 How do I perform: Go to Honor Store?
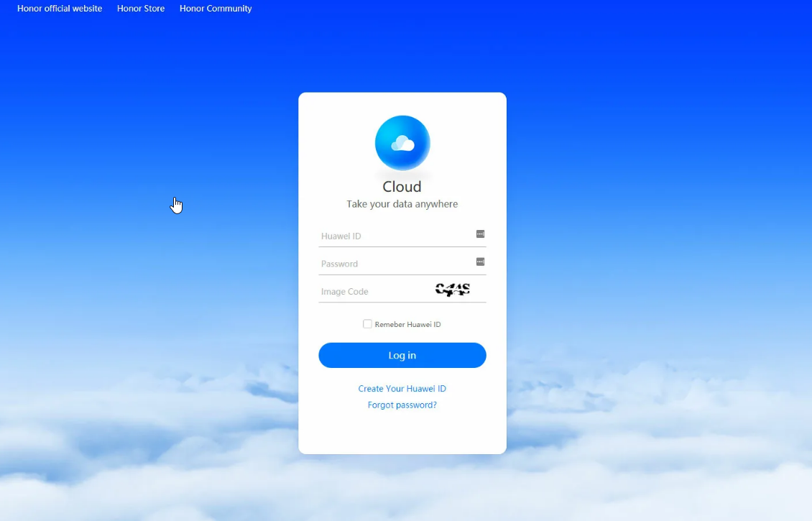tap(141, 9)
